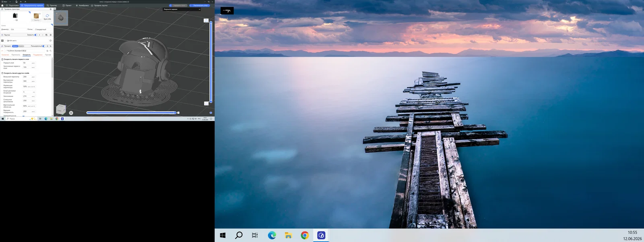This screenshot has width=644, height=242.
Task: Open the Home screen icon in slicer
Action: [x=2, y=6]
